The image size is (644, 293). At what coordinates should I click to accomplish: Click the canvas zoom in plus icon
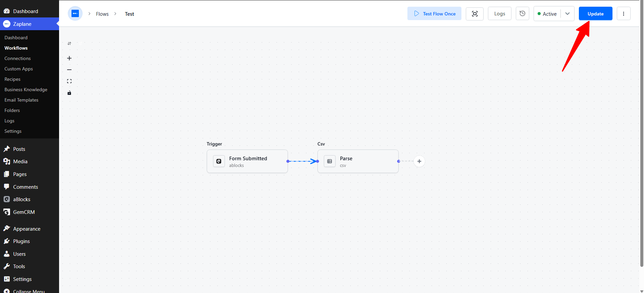[69, 58]
